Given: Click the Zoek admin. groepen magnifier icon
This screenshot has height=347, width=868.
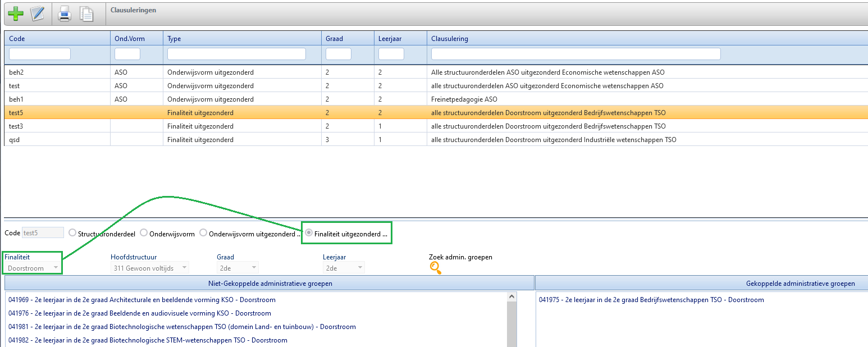Looking at the screenshot, I should click(x=436, y=268).
